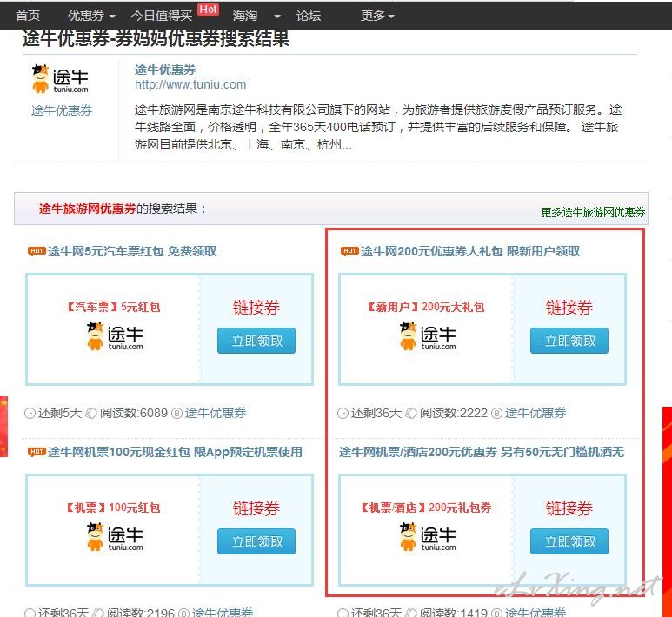The height and width of the screenshot is (617, 672).
Task: Click 链接券 label on 200元大礼包 coupon
Action: [569, 308]
